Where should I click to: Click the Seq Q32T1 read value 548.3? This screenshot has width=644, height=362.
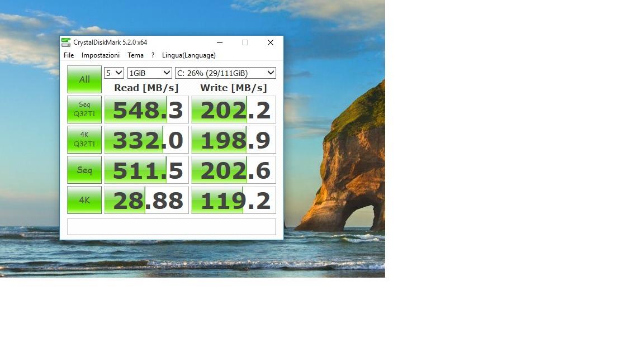point(146,109)
